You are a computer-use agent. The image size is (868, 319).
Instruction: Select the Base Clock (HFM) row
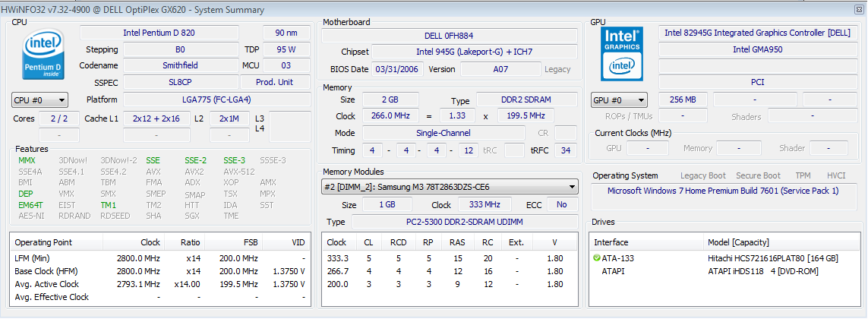(x=160, y=271)
